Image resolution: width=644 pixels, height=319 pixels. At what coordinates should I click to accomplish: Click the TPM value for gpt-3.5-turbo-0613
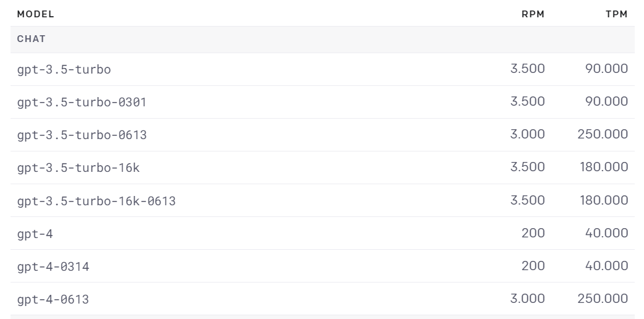[x=603, y=134]
